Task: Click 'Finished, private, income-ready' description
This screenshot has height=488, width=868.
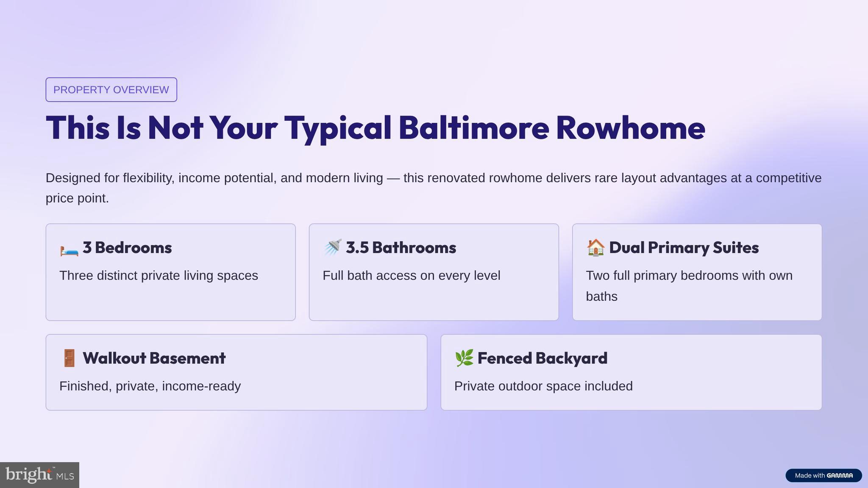Action: coord(150,386)
